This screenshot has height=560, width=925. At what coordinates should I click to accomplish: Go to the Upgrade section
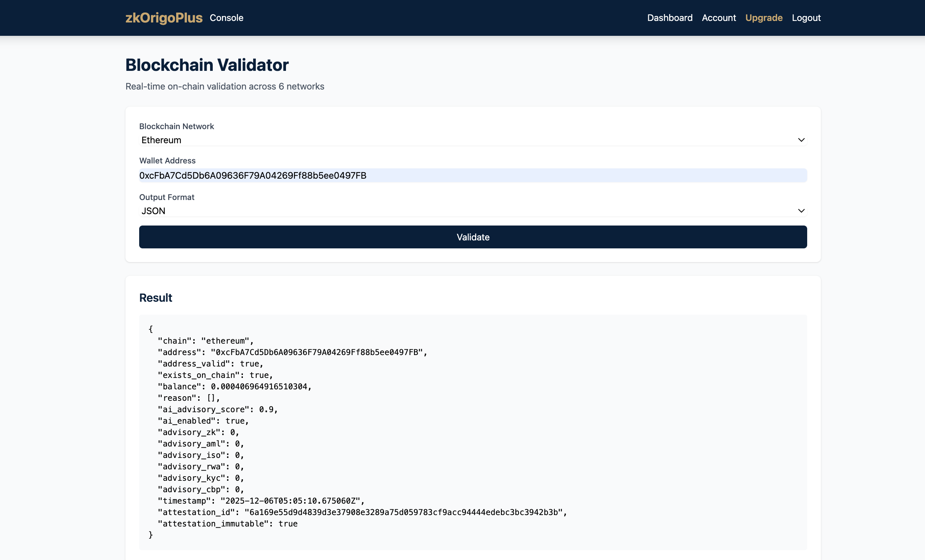[x=764, y=18]
